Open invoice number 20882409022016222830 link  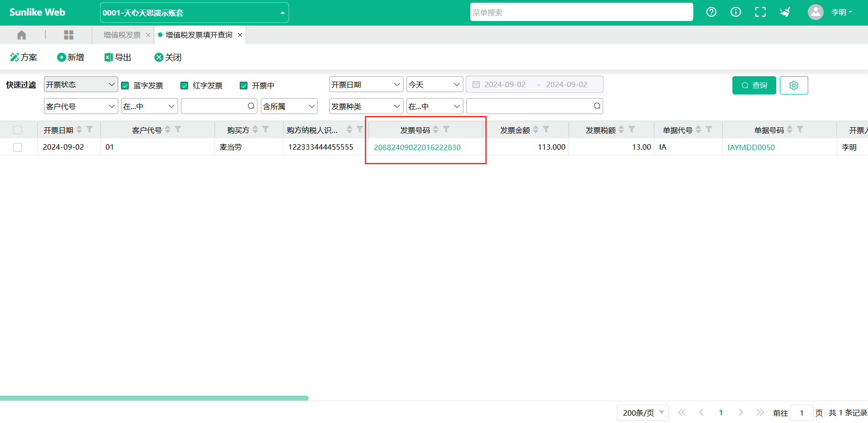[x=417, y=147]
